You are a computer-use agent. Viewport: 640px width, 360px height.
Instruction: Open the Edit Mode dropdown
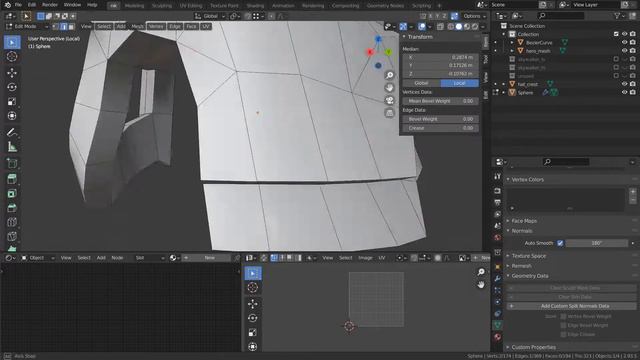pos(27,27)
